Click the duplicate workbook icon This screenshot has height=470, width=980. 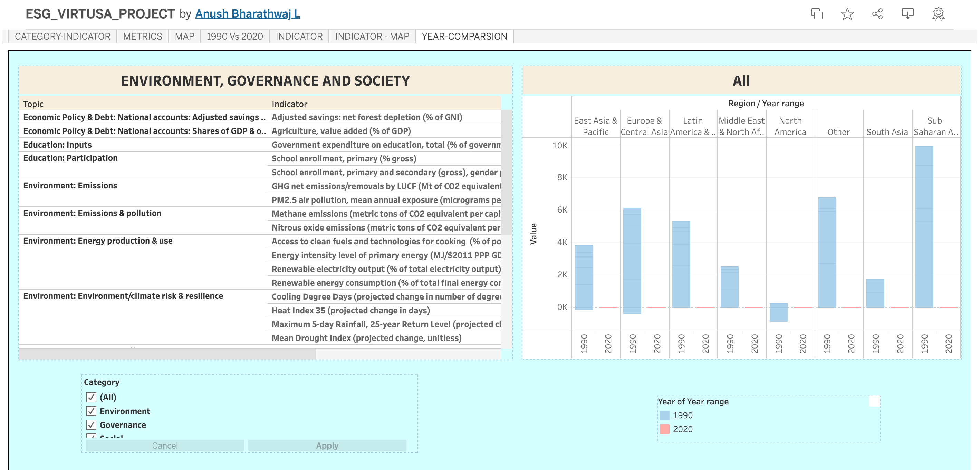[x=816, y=14]
